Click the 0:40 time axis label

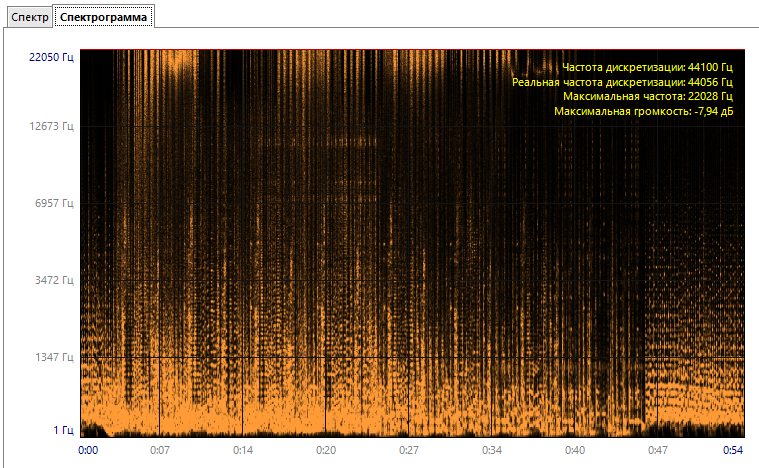coord(575,451)
